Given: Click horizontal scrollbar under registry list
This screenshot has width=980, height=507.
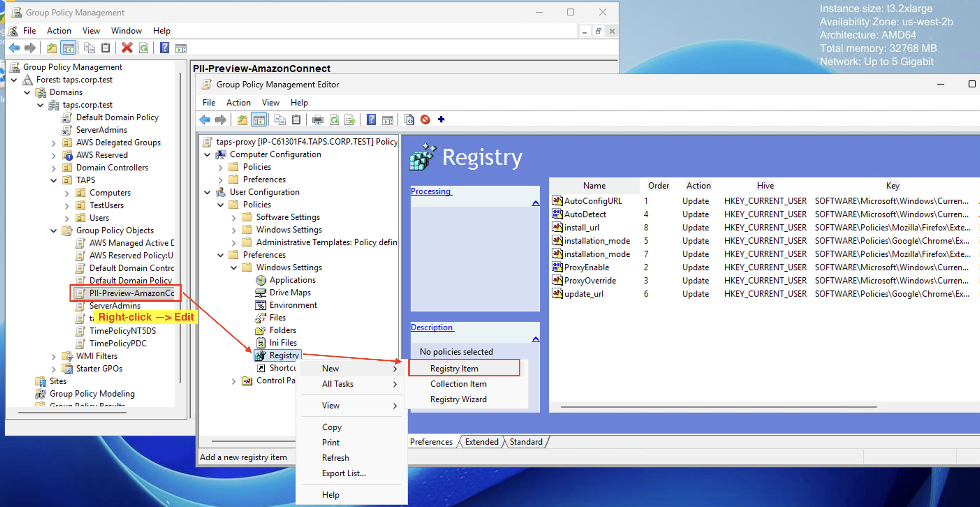Looking at the screenshot, I should coord(718,407).
